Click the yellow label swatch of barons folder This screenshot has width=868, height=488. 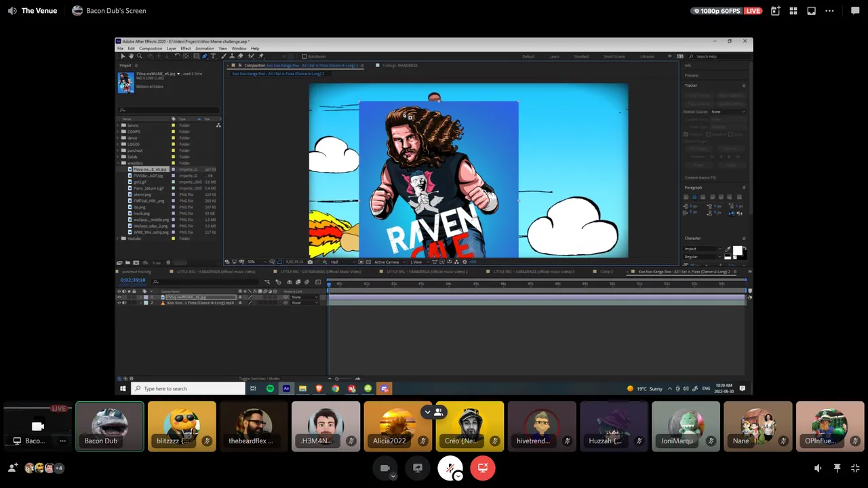pos(174,125)
